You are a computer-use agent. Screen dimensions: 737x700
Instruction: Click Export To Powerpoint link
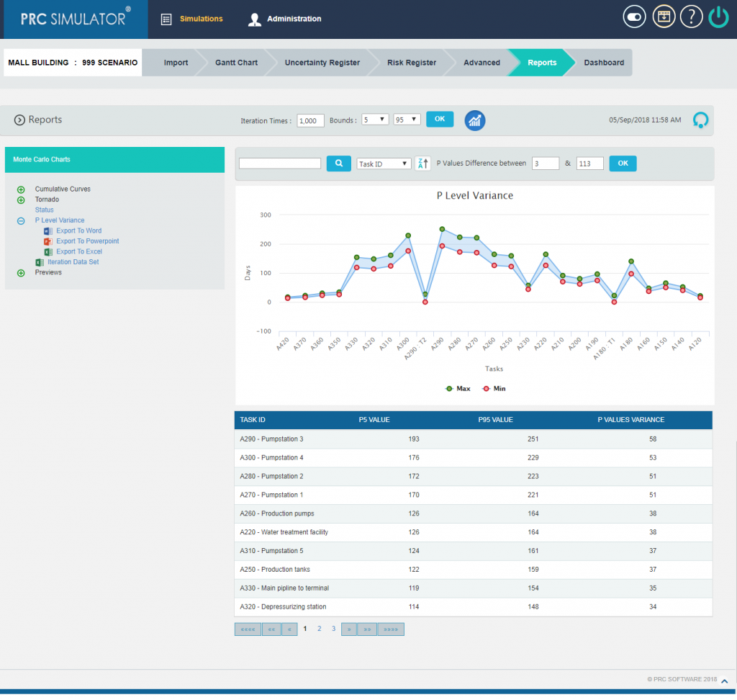87,241
